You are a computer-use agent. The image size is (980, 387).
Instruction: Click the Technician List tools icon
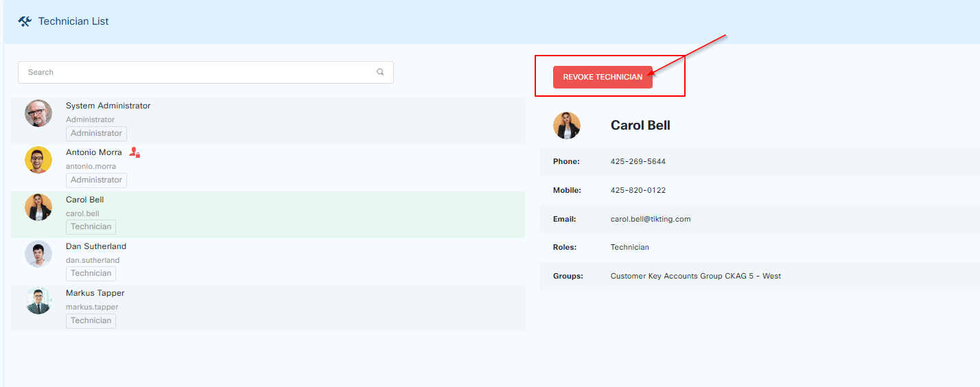25,21
